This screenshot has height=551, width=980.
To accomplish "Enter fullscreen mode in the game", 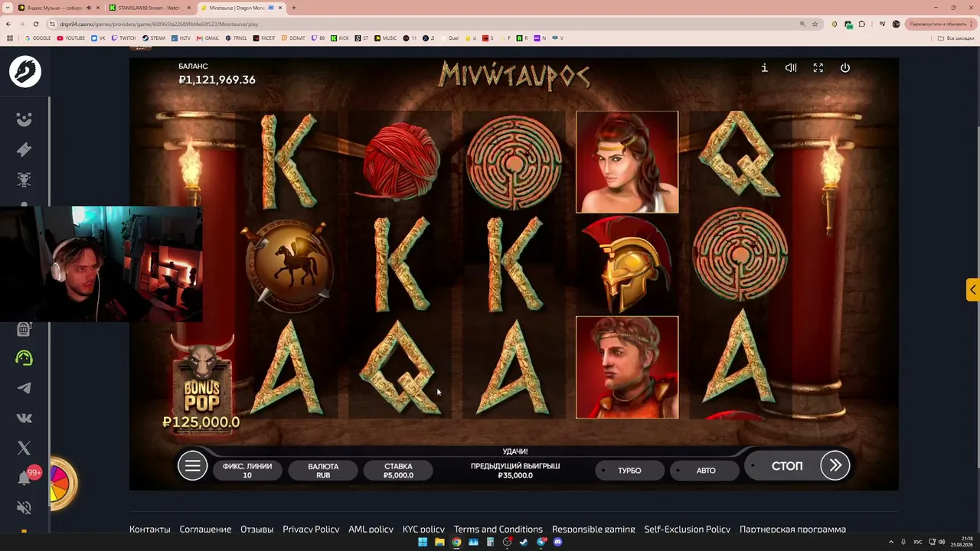I will [818, 68].
